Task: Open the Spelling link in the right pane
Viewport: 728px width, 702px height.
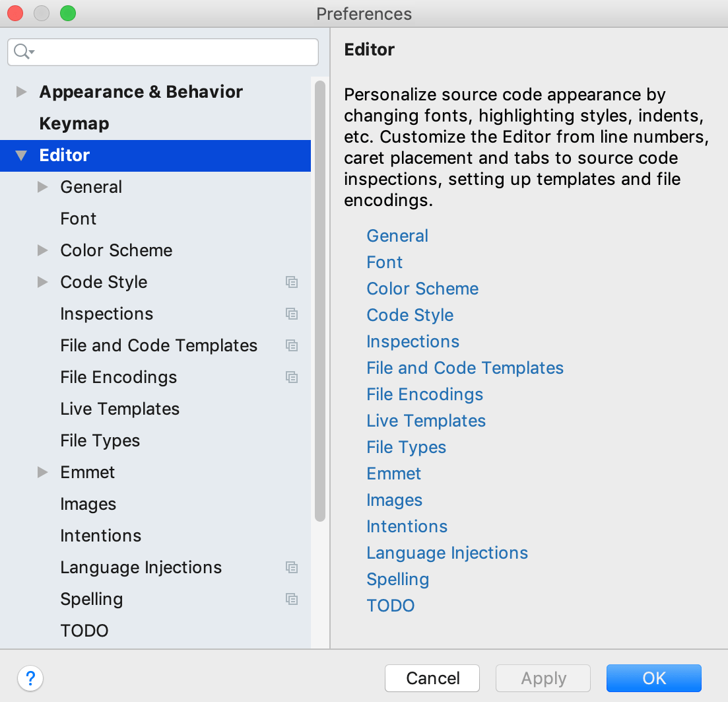Action: click(398, 579)
